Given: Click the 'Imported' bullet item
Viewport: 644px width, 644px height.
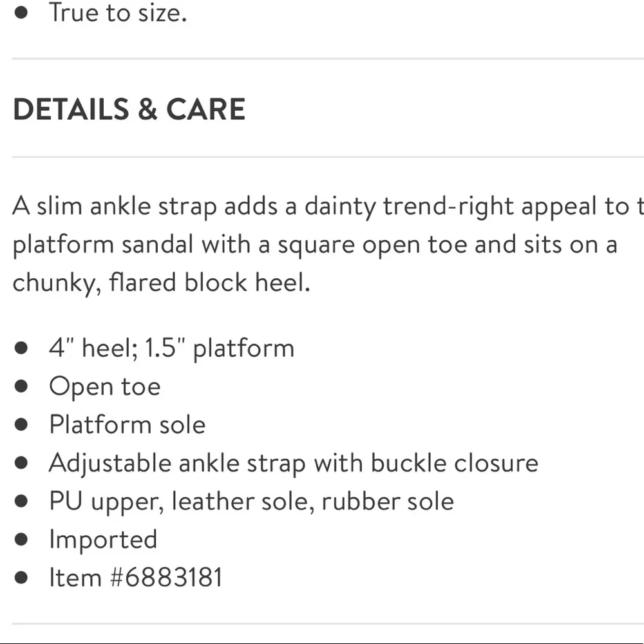Looking at the screenshot, I should coord(103,540).
